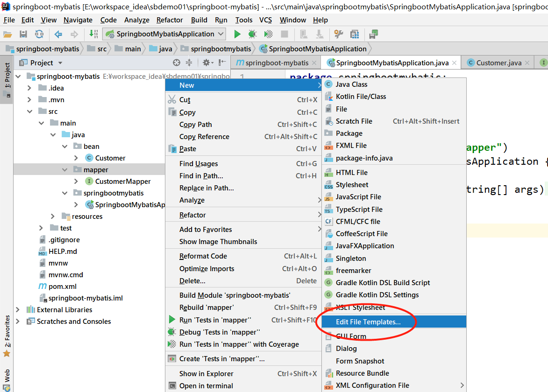548x392 pixels.
Task: Click the Debug bug icon in toolbar
Action: click(252, 34)
